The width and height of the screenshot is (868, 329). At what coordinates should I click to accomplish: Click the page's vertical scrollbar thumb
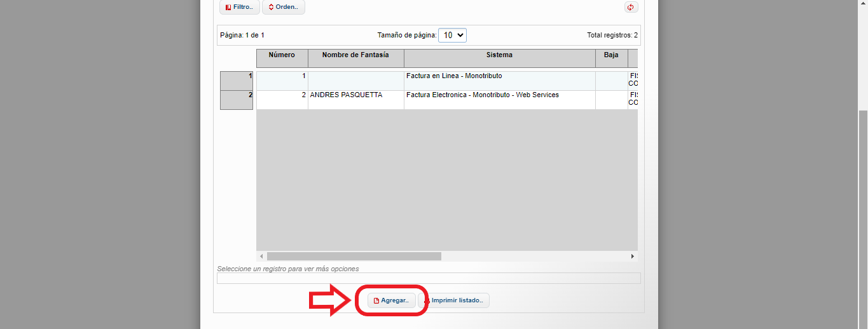tap(862, 216)
